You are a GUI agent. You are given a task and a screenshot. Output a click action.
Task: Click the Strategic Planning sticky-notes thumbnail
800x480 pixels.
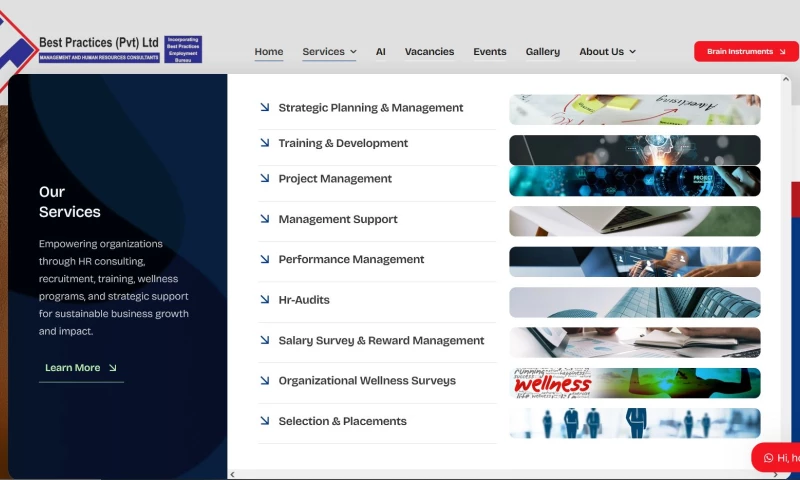(x=635, y=109)
